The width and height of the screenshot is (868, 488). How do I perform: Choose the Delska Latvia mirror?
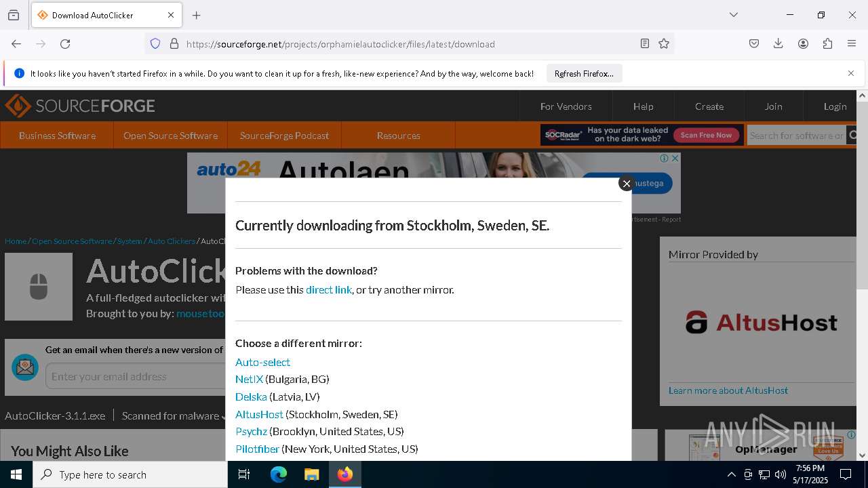pos(251,396)
